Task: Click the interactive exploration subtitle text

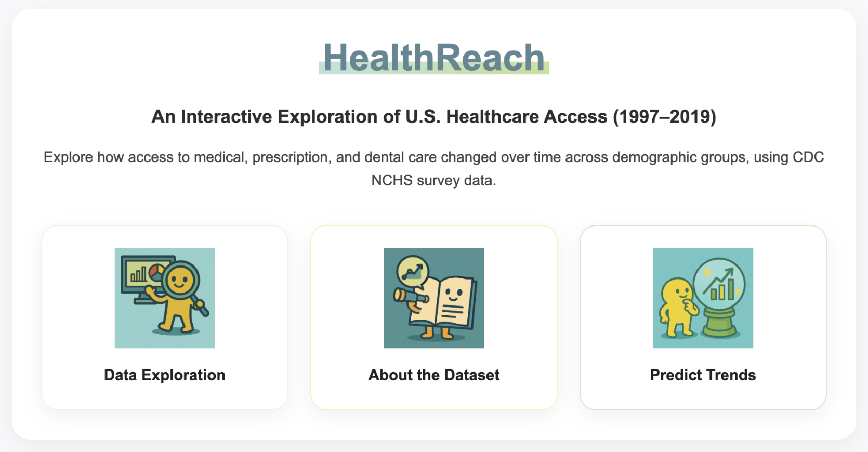Action: pos(433,116)
